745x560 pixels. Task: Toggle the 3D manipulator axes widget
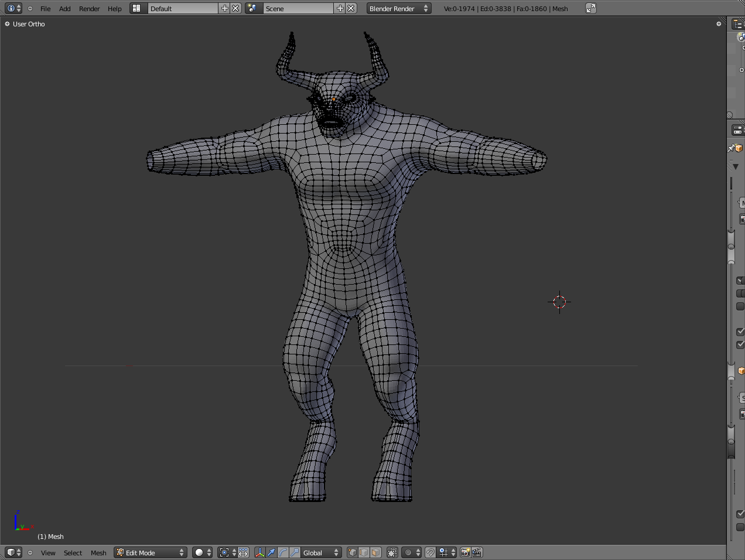coord(259,552)
